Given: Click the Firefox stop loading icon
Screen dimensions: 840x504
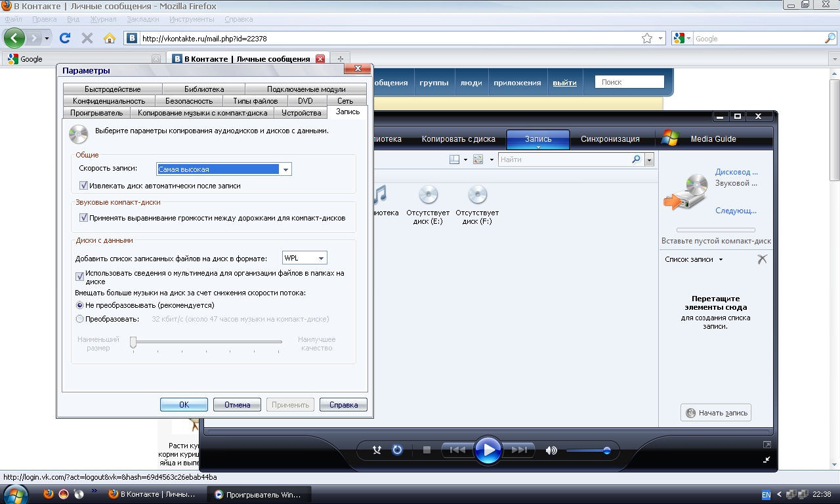Looking at the screenshot, I should [87, 38].
